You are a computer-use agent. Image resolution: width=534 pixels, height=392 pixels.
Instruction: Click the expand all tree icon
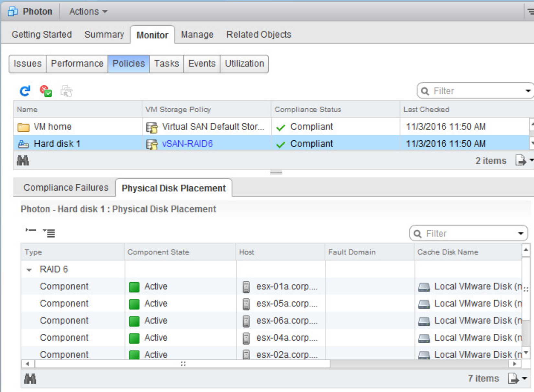(x=49, y=233)
